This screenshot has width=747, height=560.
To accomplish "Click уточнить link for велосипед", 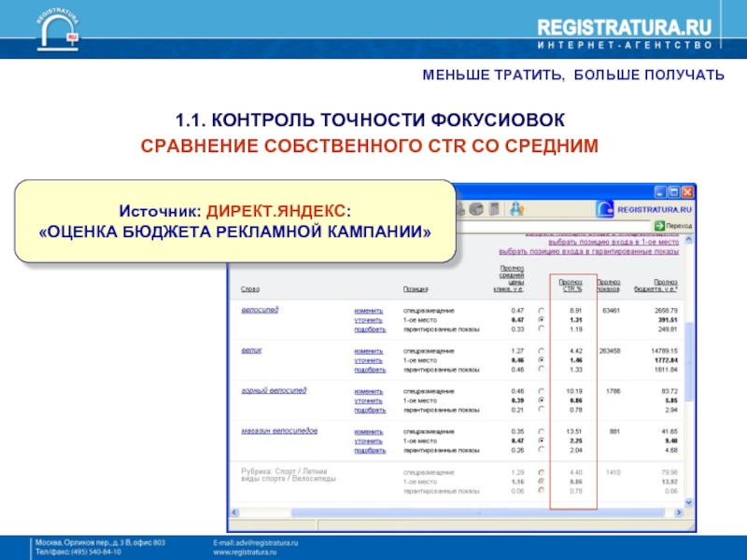I will 368,320.
